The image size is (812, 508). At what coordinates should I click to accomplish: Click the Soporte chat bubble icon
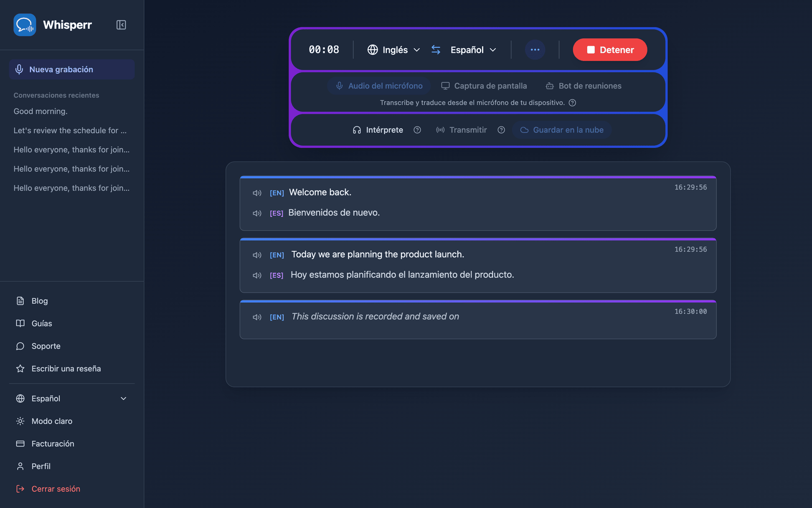click(20, 346)
